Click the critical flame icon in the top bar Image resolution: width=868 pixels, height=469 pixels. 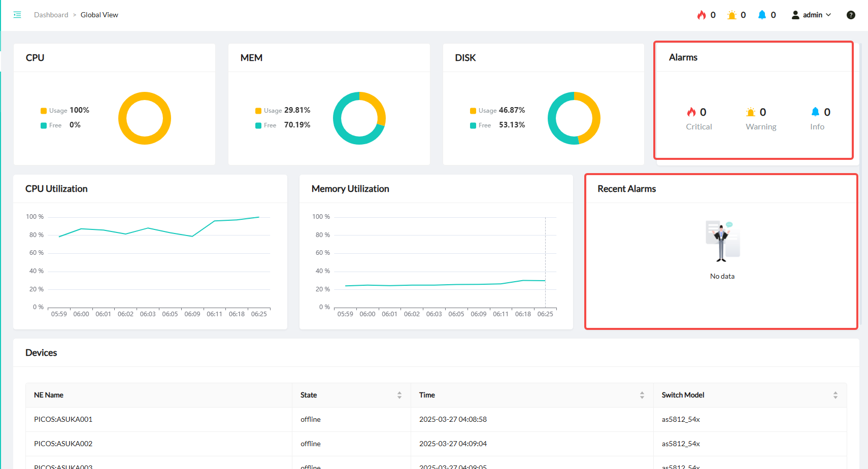point(702,15)
